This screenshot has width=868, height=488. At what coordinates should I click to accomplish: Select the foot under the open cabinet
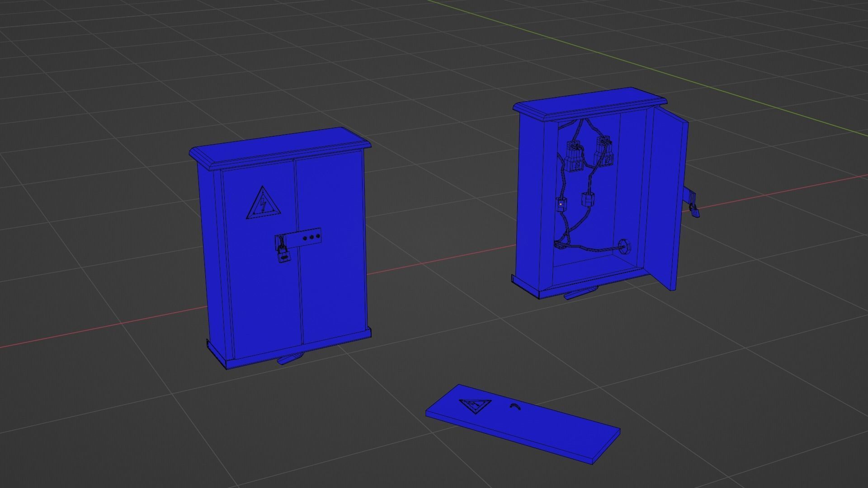tap(581, 293)
